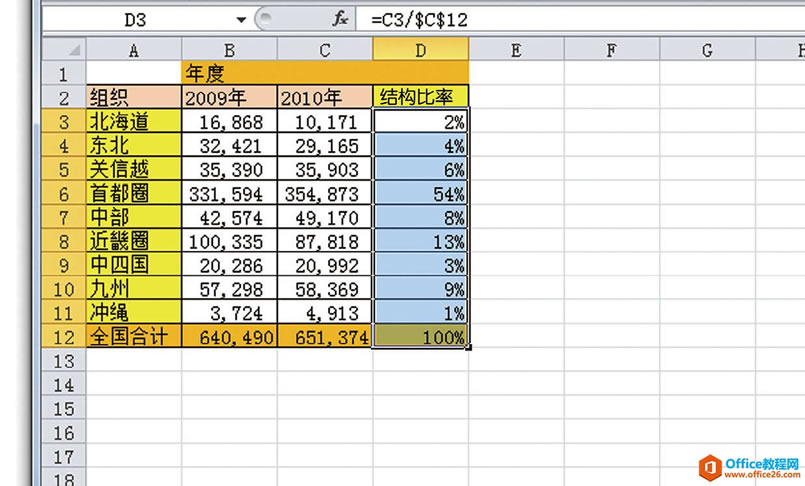Screen dimensions: 805x486
Task: Select row 2 header
Action: [64, 97]
